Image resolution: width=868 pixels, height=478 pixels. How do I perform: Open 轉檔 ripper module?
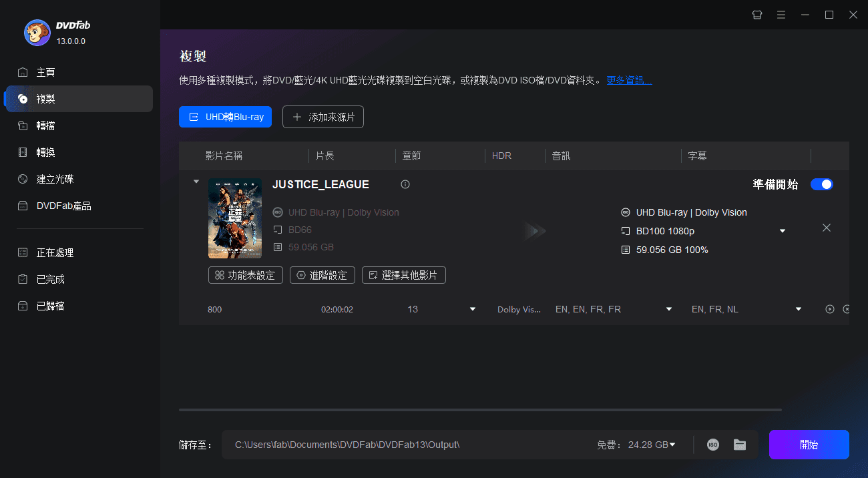(79, 126)
